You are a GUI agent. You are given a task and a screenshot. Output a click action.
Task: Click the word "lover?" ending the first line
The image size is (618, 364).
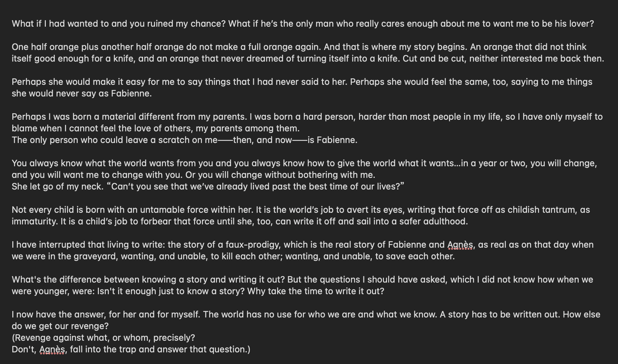581,24
